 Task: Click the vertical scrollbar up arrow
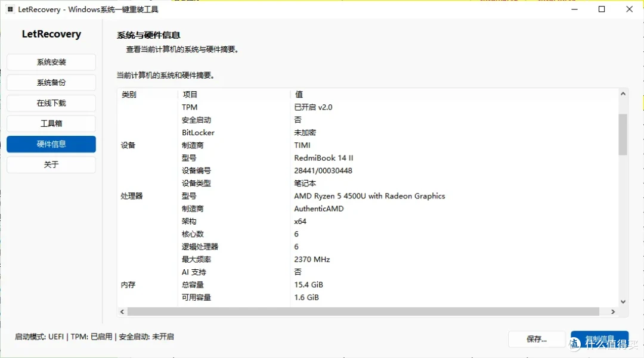[x=623, y=94]
